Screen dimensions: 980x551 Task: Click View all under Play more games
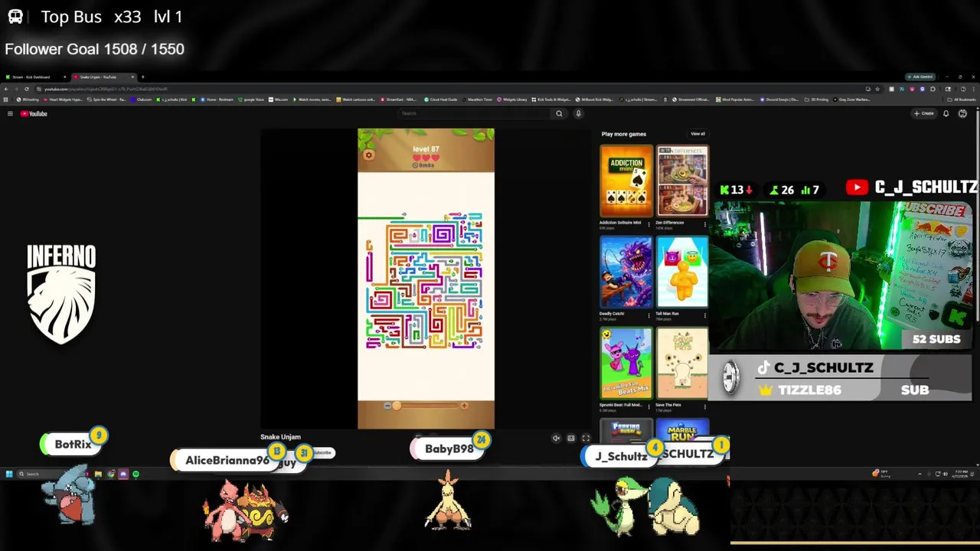pos(697,134)
